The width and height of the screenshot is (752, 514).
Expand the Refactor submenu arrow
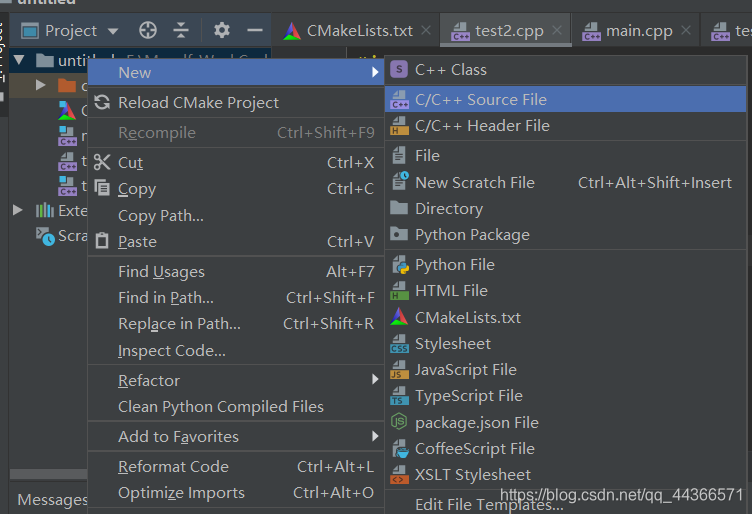pos(375,379)
